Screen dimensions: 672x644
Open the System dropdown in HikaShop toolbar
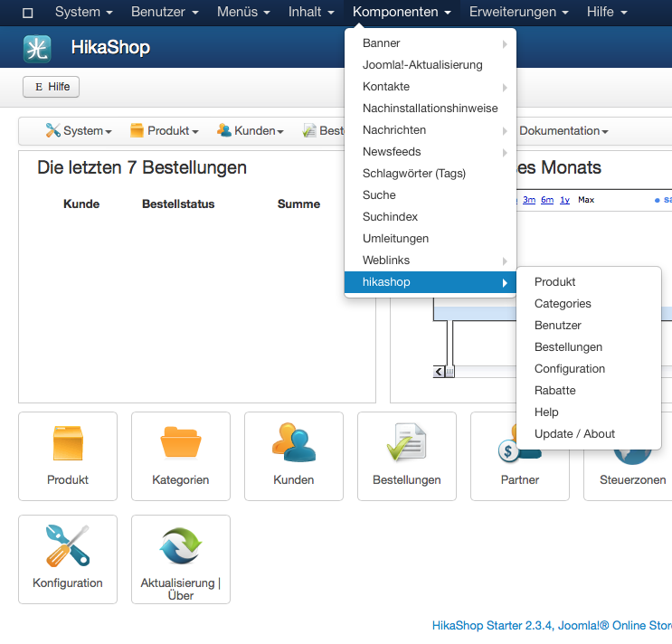pyautogui.click(x=79, y=130)
